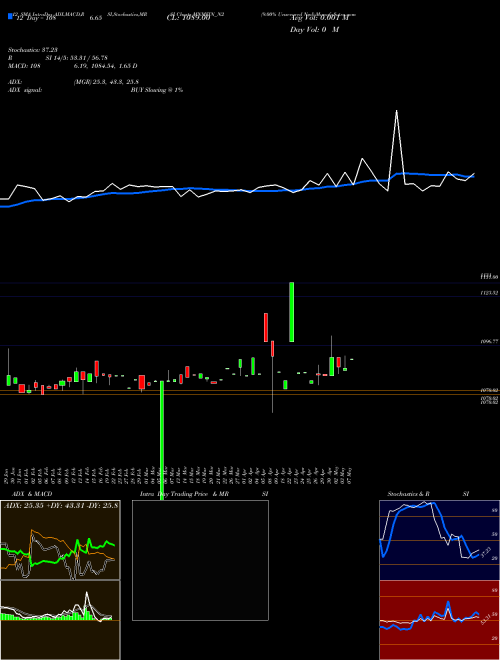The height and width of the screenshot is (660, 500).
Task: Select the 'Stochastics: 37.23' reading
Action: tap(33, 50)
